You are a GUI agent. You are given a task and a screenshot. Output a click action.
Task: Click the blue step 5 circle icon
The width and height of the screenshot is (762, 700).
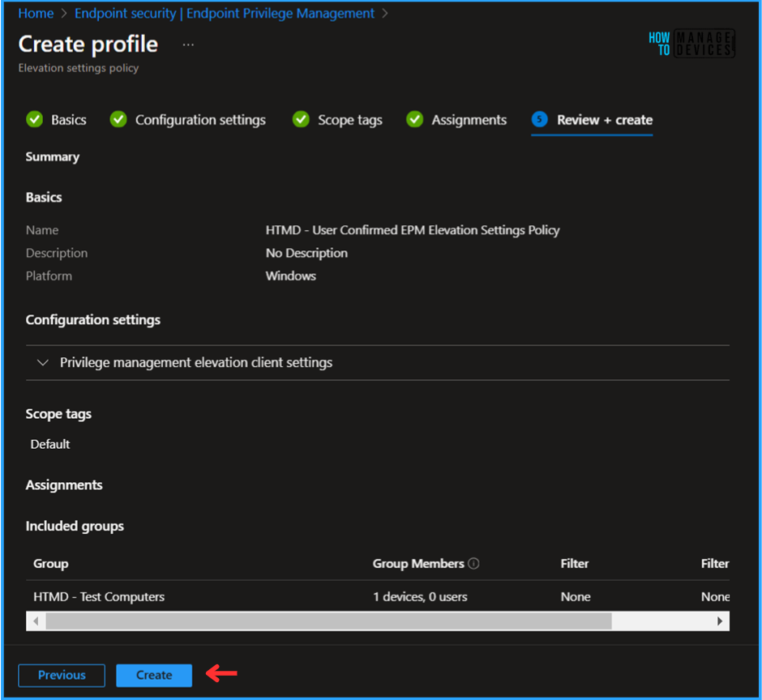pos(539,119)
